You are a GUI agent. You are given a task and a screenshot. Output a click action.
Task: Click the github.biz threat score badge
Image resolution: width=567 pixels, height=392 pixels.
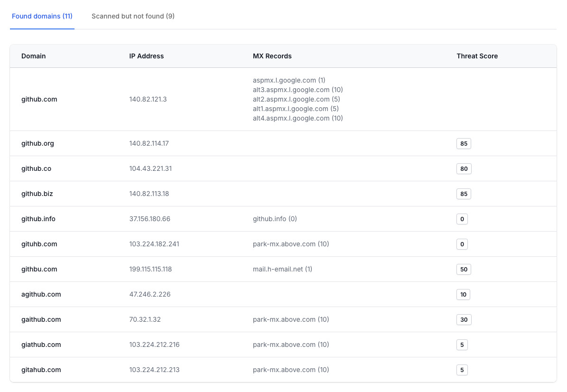pos(464,194)
